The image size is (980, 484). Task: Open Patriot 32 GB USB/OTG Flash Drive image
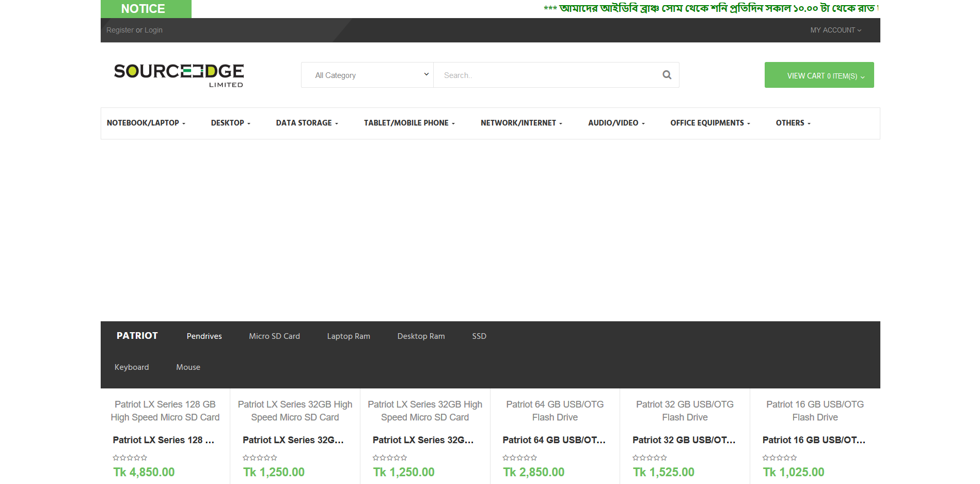(x=685, y=411)
